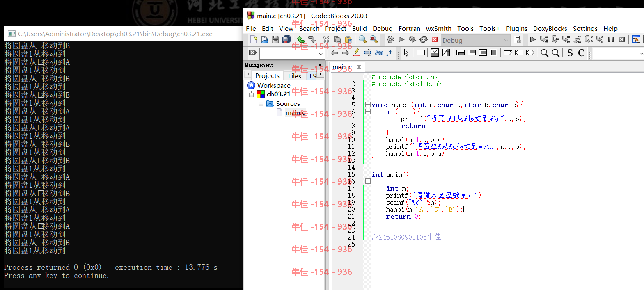Viewport: 644px width, 290px height.
Task: Fold the main function at line 16
Action: pos(368,181)
